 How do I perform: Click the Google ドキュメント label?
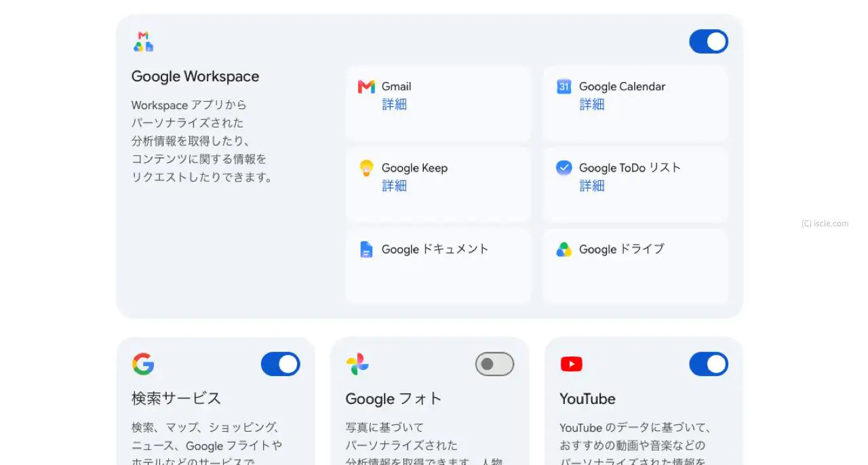435,249
